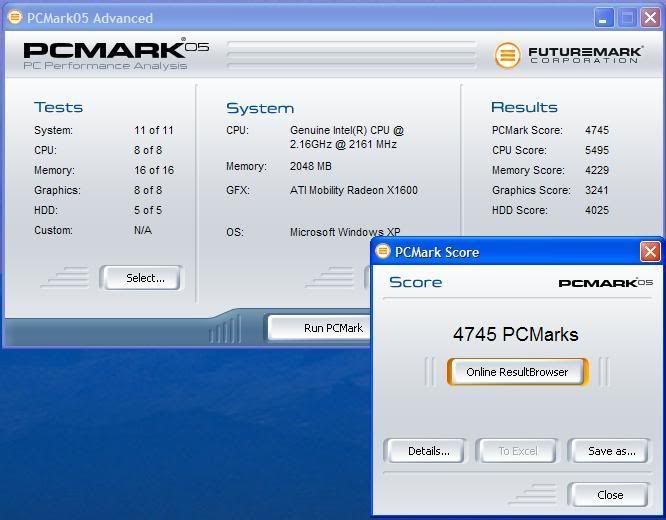Click the '16 of 16' Memory tests value
Image resolution: width=666 pixels, height=520 pixels.
coord(154,170)
